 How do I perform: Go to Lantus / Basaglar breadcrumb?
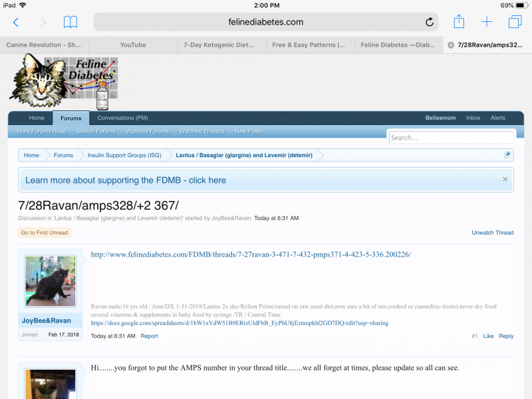tap(244, 155)
